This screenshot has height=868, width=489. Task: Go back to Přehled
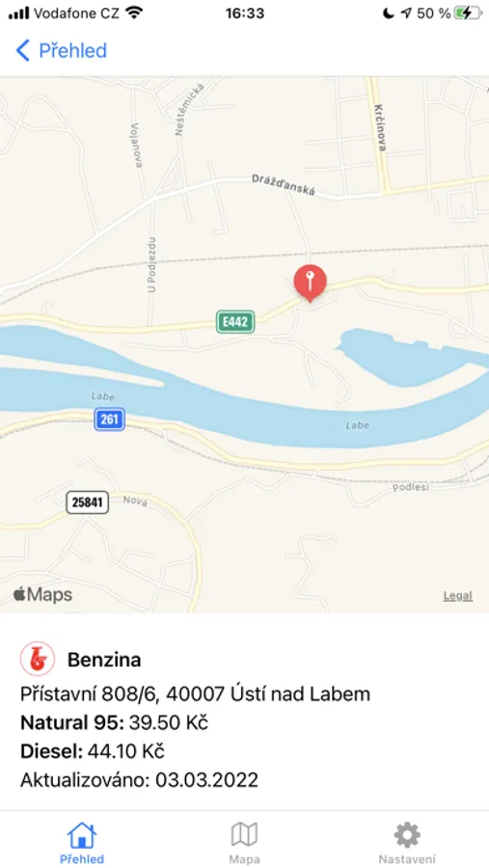pyautogui.click(x=61, y=50)
